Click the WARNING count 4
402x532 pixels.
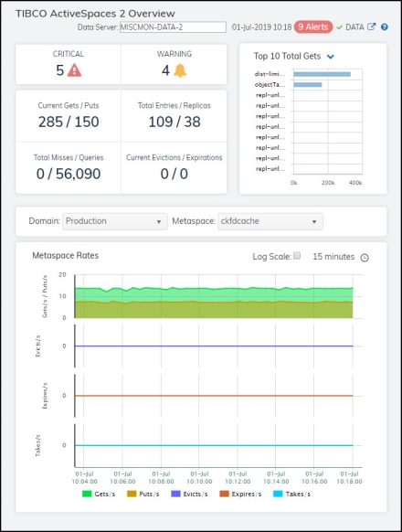click(165, 70)
